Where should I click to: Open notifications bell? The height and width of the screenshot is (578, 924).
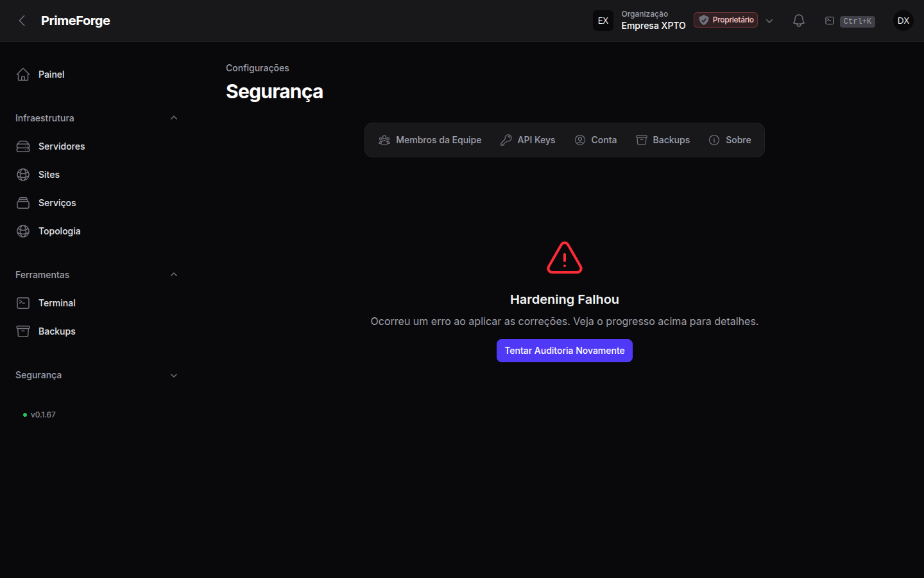click(799, 21)
